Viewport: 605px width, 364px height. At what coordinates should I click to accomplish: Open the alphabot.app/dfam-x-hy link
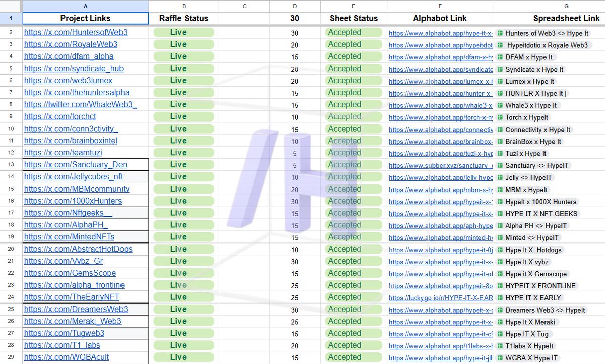(x=441, y=57)
